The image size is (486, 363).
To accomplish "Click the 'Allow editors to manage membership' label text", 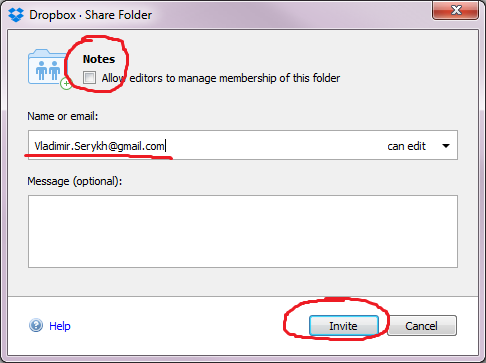I will 221,78.
